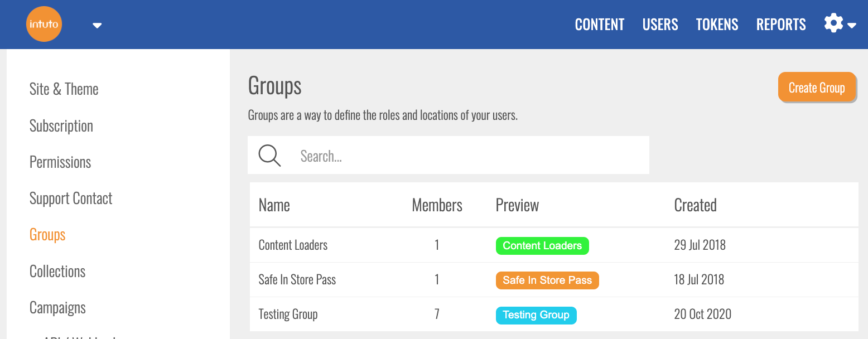The width and height of the screenshot is (868, 339).
Task: Click the orange Safe In Store Pass tag
Action: (x=547, y=280)
